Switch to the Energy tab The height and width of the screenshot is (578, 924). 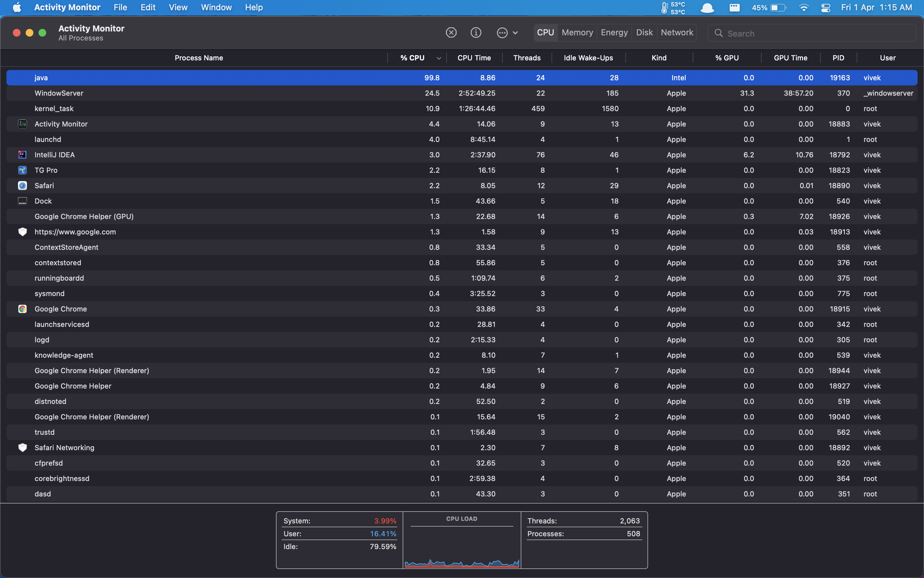[x=614, y=32]
